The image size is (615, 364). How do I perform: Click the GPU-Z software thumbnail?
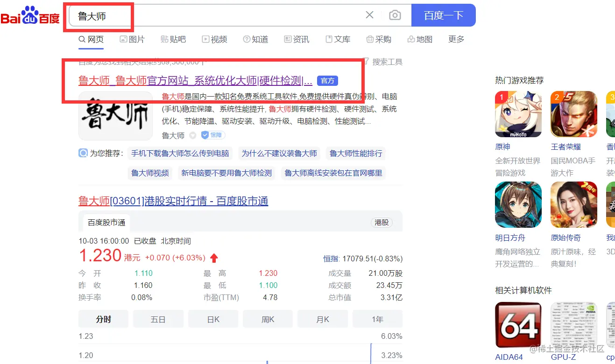pos(574,325)
